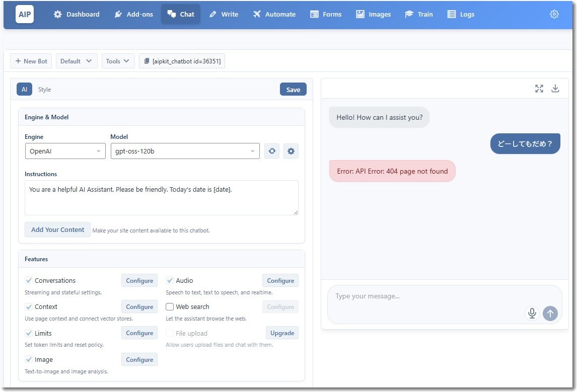Expand the Model dropdown gpt-oss-120b

click(185, 151)
